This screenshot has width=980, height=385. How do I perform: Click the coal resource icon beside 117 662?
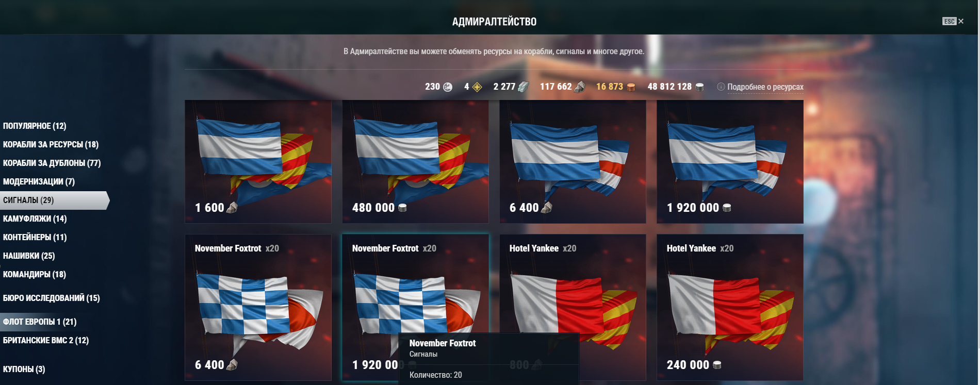[580, 87]
